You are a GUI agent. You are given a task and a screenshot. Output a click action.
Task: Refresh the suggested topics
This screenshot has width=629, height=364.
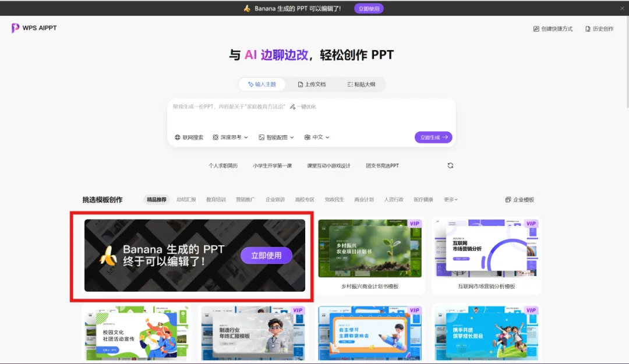[450, 165]
